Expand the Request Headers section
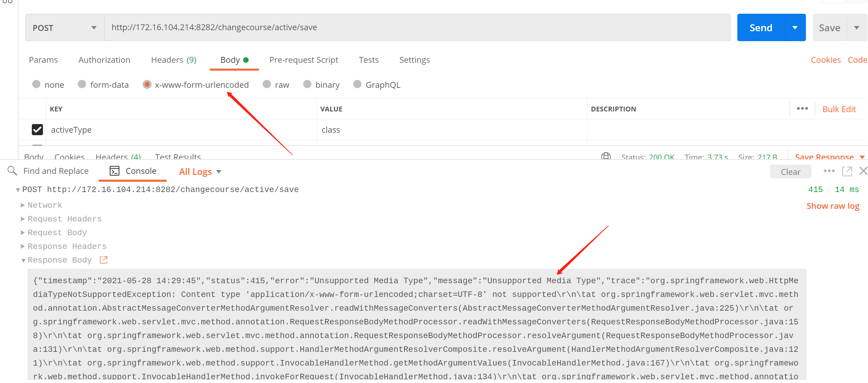868x383 pixels. (x=64, y=219)
